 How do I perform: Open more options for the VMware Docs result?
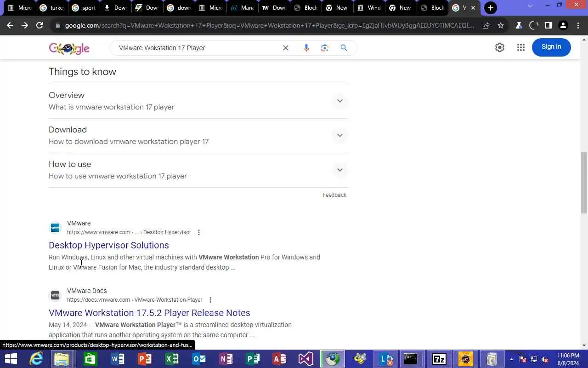click(210, 300)
